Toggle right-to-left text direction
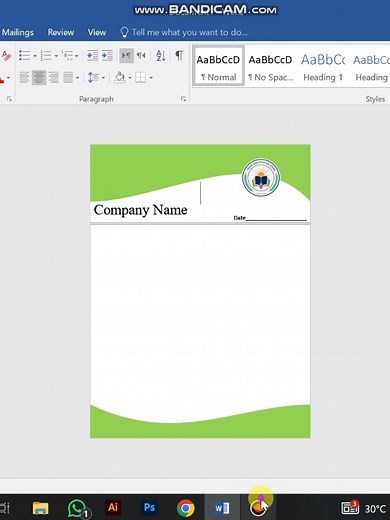Viewport: 390px width, 520px height. [141, 55]
